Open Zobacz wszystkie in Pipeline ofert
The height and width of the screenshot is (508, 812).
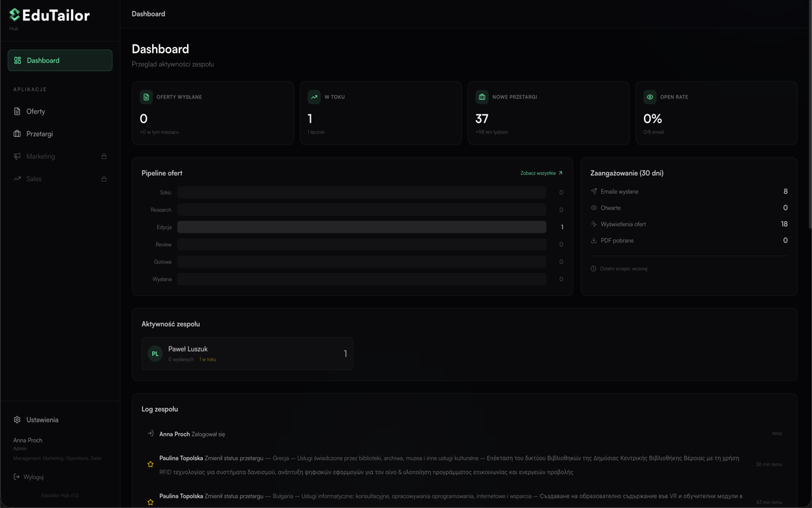[x=540, y=173]
